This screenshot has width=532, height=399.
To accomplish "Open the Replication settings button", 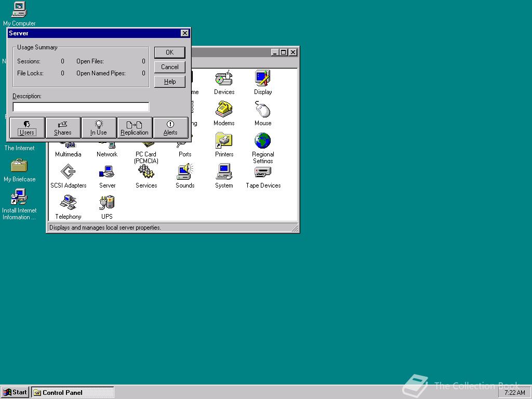I will tap(135, 128).
